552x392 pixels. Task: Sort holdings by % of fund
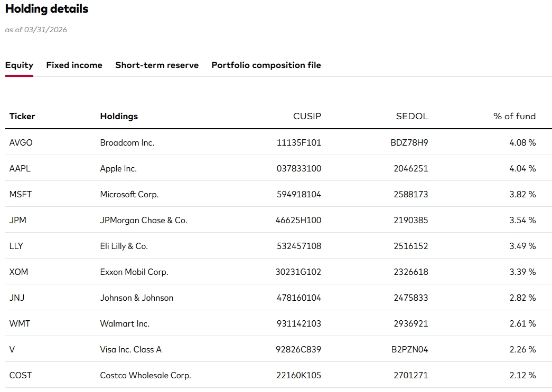coord(515,116)
